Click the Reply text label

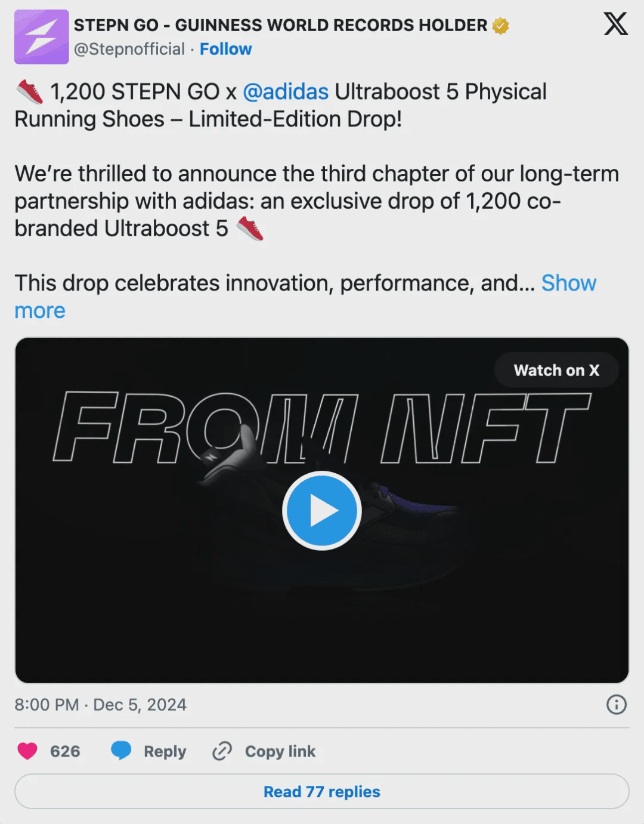pyautogui.click(x=165, y=751)
